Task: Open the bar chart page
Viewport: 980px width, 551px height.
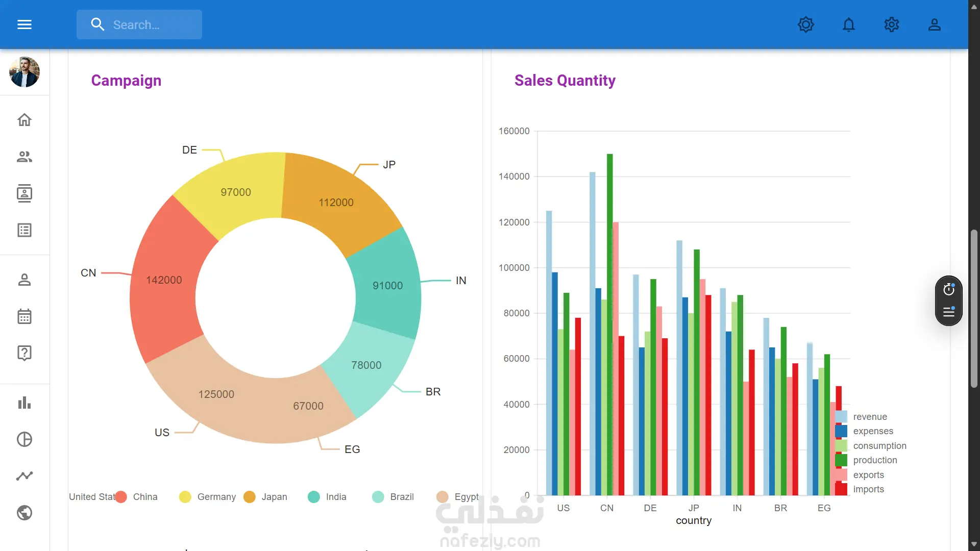Action: (x=24, y=403)
